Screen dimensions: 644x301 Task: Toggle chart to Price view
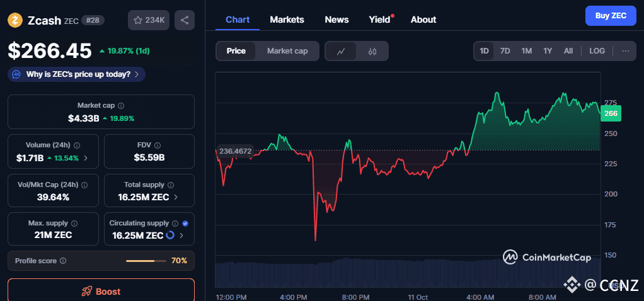coord(236,51)
